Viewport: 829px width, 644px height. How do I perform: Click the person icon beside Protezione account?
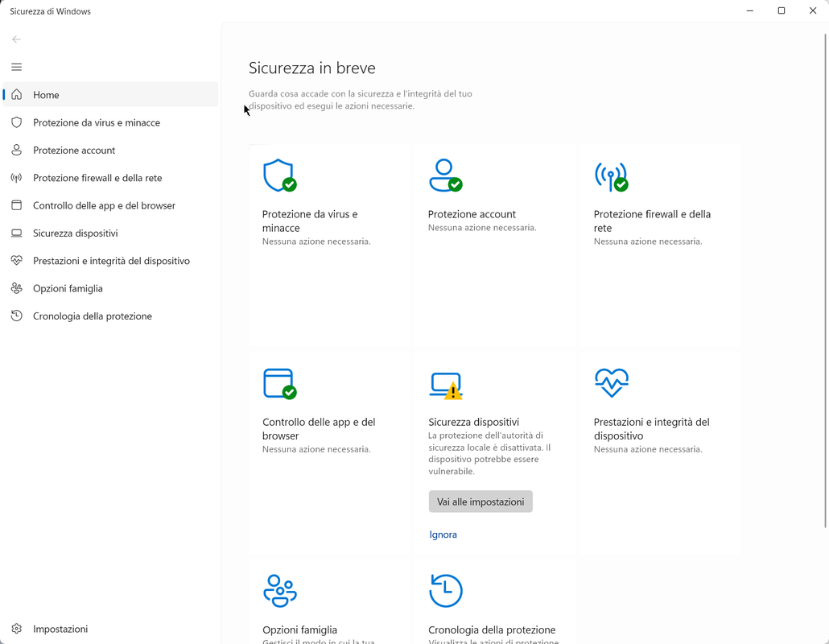[x=16, y=151]
